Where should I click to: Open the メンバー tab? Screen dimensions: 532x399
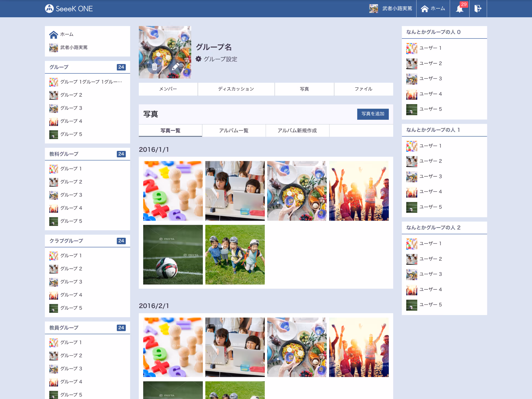coord(168,89)
